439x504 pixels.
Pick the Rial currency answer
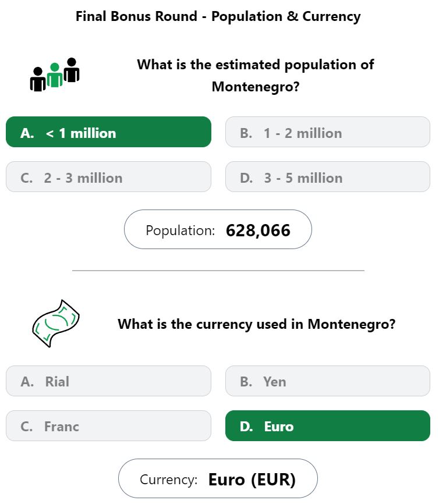coord(109,381)
